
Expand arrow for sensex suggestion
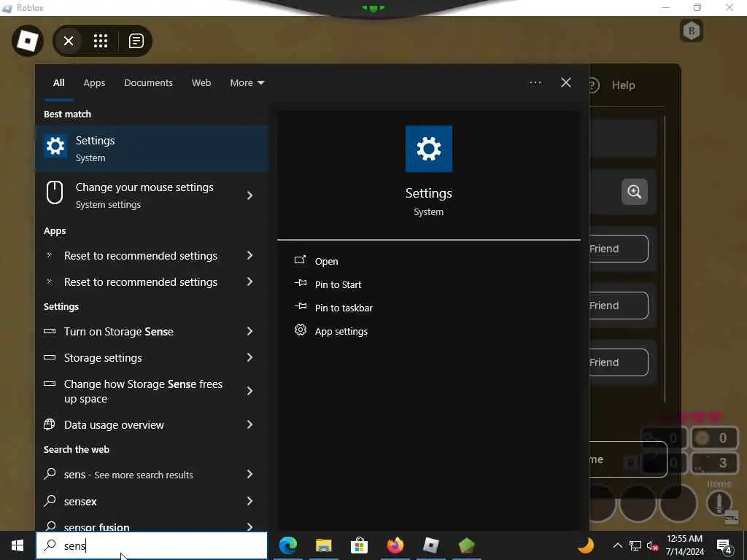point(249,501)
